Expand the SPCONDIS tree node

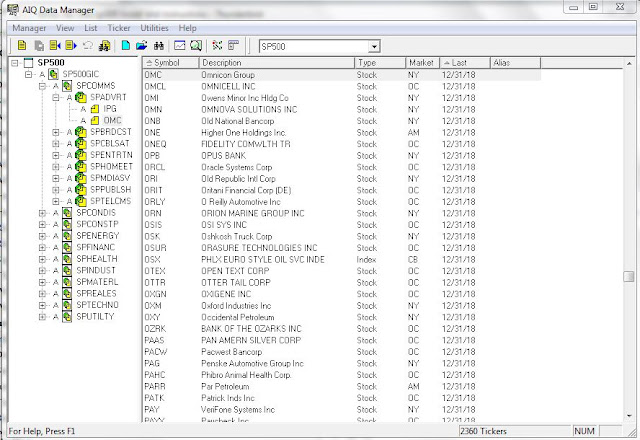point(42,213)
